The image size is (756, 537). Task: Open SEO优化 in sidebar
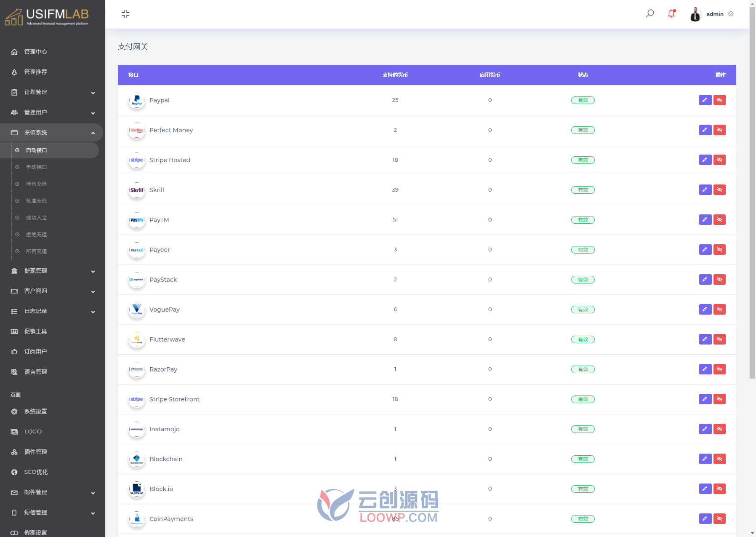(x=51, y=472)
